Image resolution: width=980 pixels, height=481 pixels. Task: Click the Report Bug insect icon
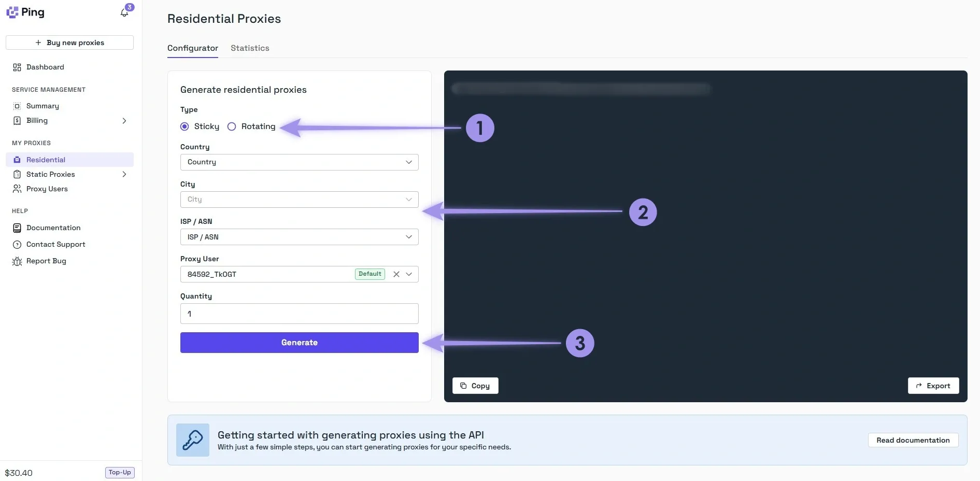pyautogui.click(x=17, y=261)
